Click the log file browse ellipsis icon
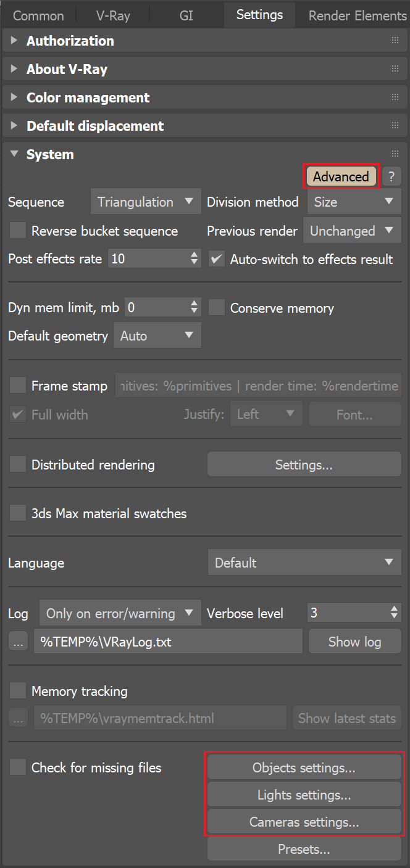Image resolution: width=410 pixels, height=868 pixels. pyautogui.click(x=18, y=641)
